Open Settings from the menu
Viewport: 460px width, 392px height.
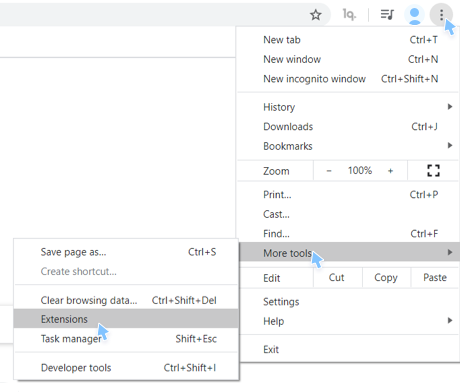click(348, 302)
